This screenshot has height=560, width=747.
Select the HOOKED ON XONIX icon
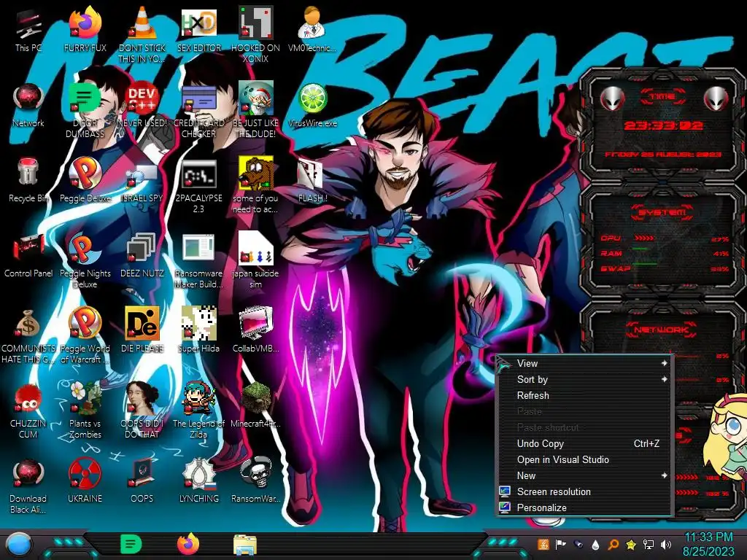[x=255, y=34]
